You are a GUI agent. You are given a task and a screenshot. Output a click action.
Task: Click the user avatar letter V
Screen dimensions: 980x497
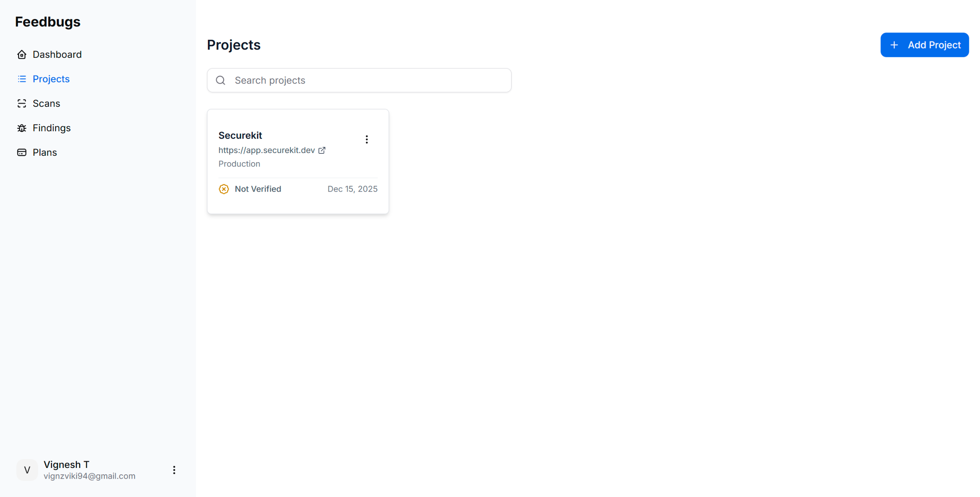point(27,470)
